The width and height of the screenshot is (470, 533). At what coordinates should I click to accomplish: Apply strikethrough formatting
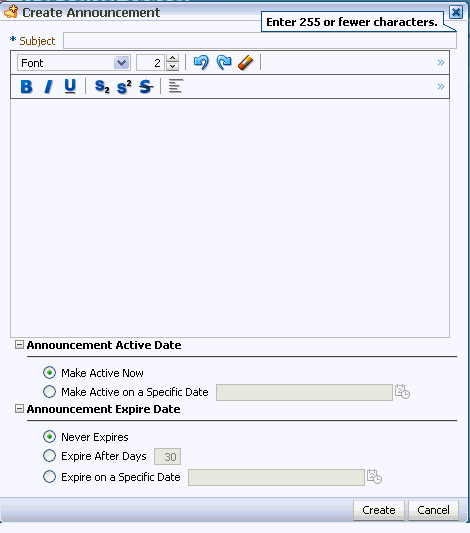(146, 87)
